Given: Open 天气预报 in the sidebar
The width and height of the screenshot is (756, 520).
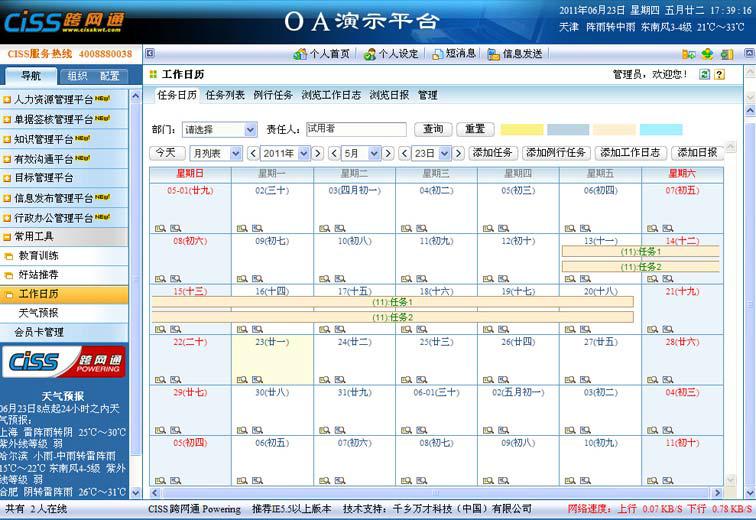Looking at the screenshot, I should 64,313.
